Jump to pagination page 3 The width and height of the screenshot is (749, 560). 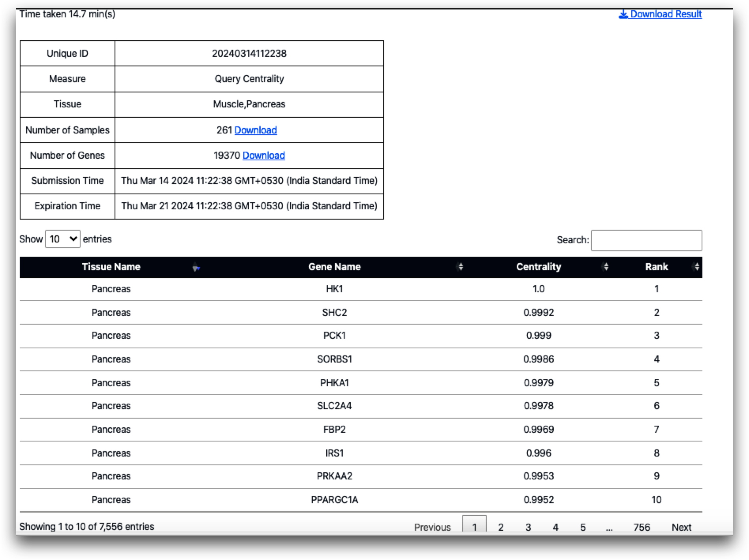click(528, 527)
